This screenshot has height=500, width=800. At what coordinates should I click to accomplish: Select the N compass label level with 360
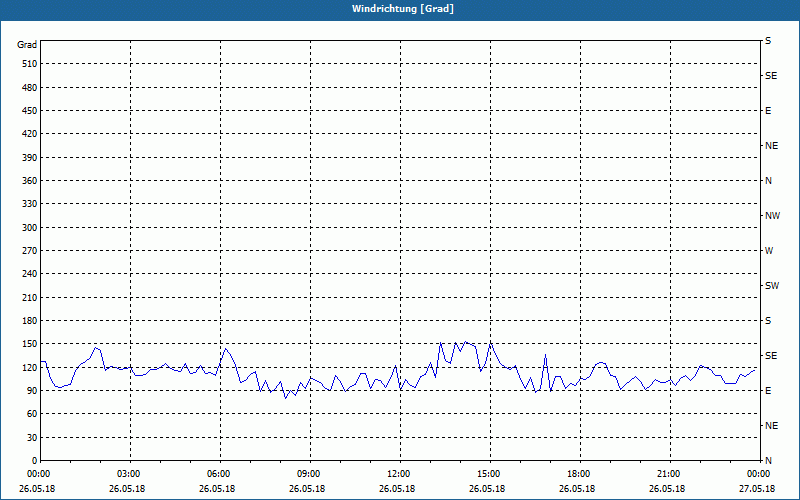click(768, 181)
